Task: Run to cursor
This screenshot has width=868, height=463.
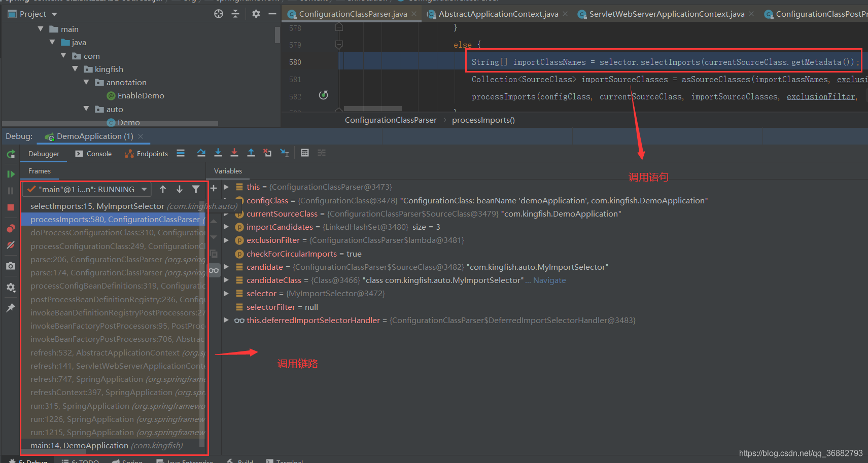Action: (285, 153)
